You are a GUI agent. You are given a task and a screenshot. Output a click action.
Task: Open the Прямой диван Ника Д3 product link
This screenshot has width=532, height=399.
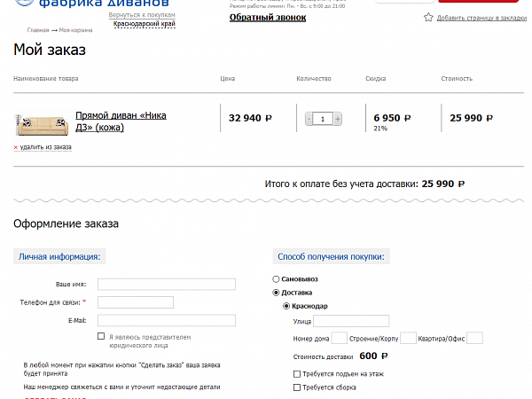click(x=121, y=121)
